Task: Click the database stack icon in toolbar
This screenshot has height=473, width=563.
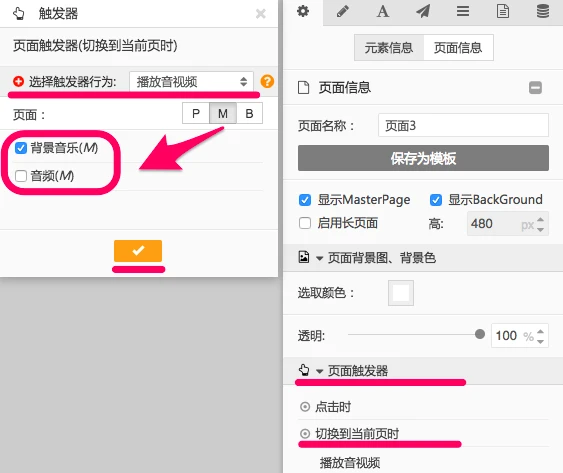Action: [543, 11]
